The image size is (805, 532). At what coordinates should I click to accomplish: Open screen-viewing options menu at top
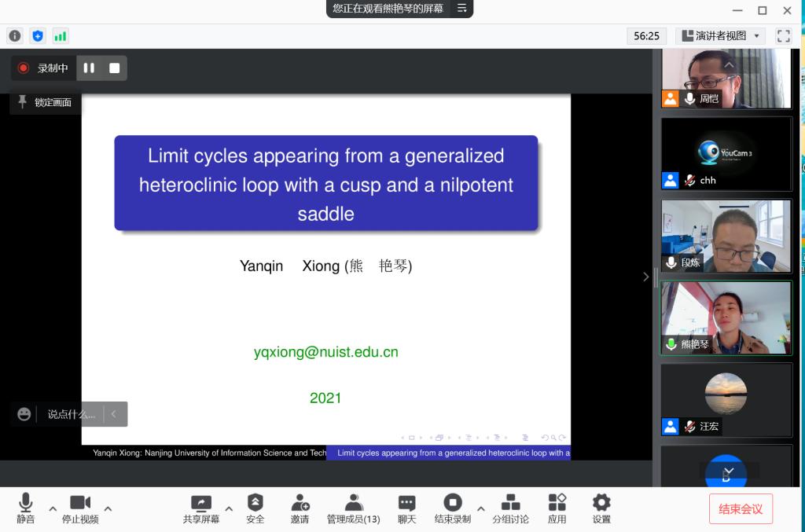pos(462,9)
